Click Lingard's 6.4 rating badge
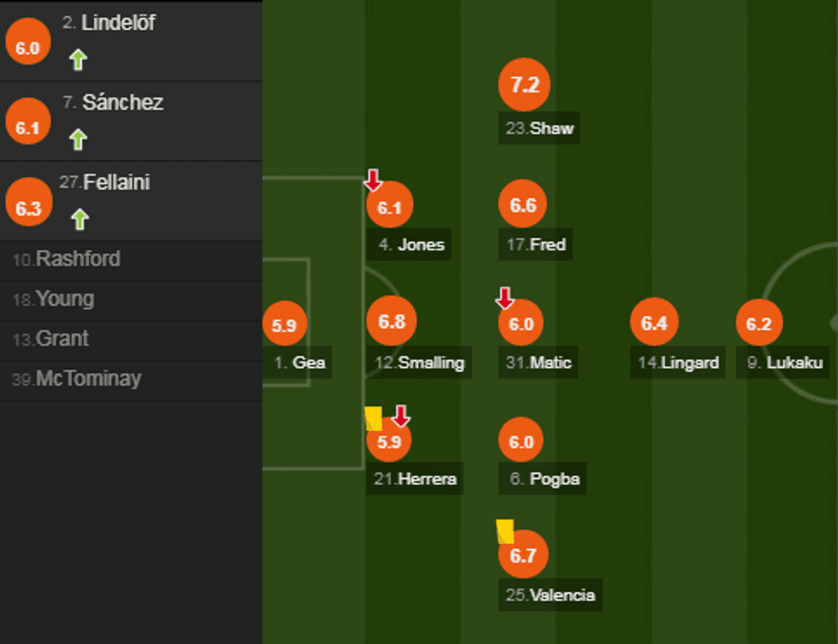 653,323
